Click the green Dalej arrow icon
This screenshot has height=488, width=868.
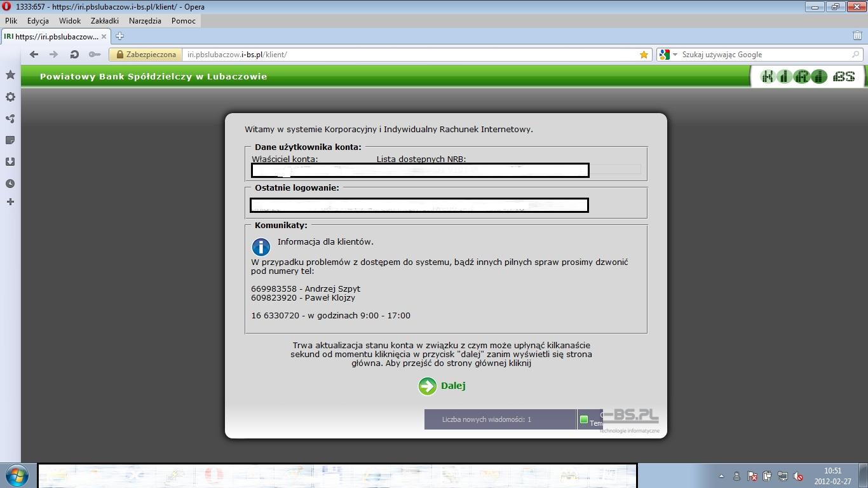[x=428, y=386]
